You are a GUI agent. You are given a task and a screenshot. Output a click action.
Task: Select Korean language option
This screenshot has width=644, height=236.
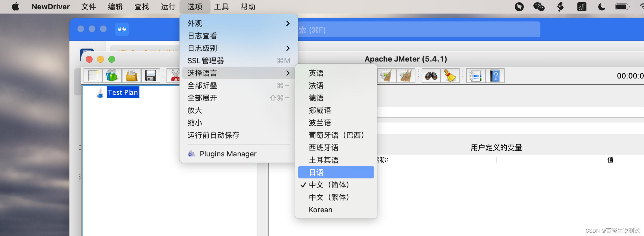click(336, 209)
